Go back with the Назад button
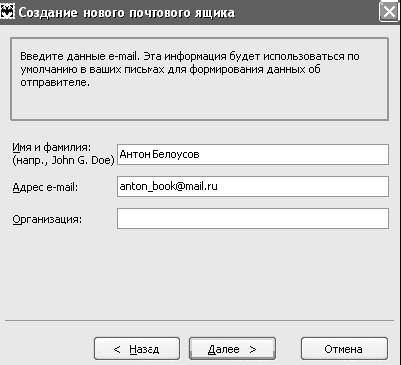The image size is (401, 365). tap(137, 349)
